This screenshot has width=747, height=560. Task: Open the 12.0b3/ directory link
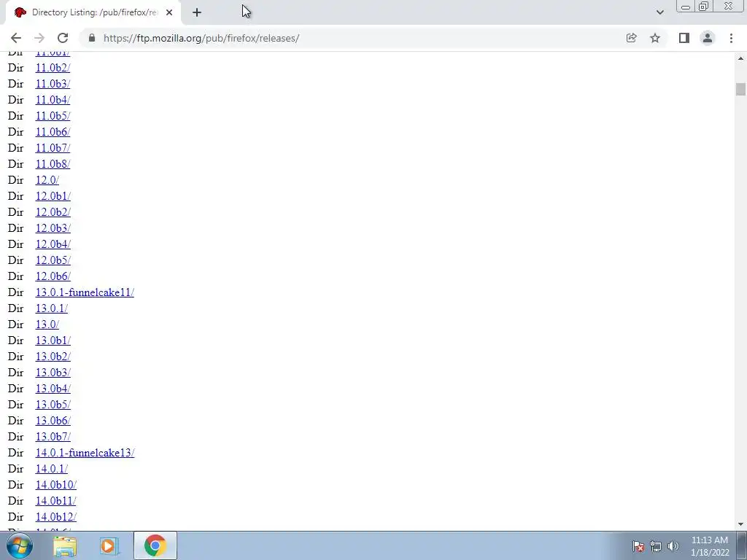coord(53,228)
